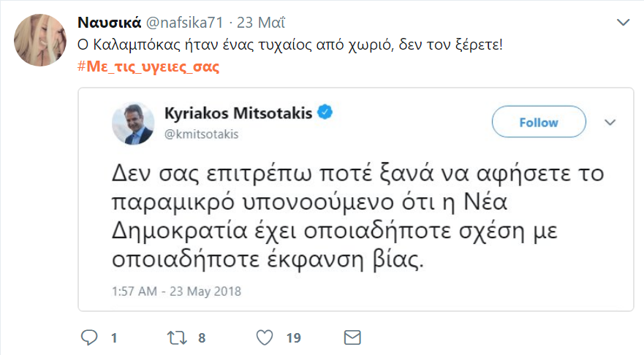Click the reply speech bubble icon
644x355 pixels.
(x=88, y=337)
